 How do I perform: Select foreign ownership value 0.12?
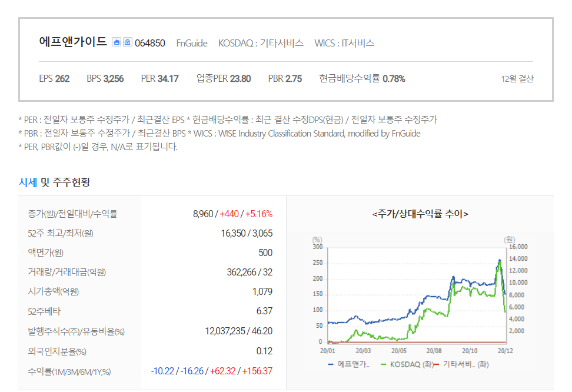coord(264,351)
